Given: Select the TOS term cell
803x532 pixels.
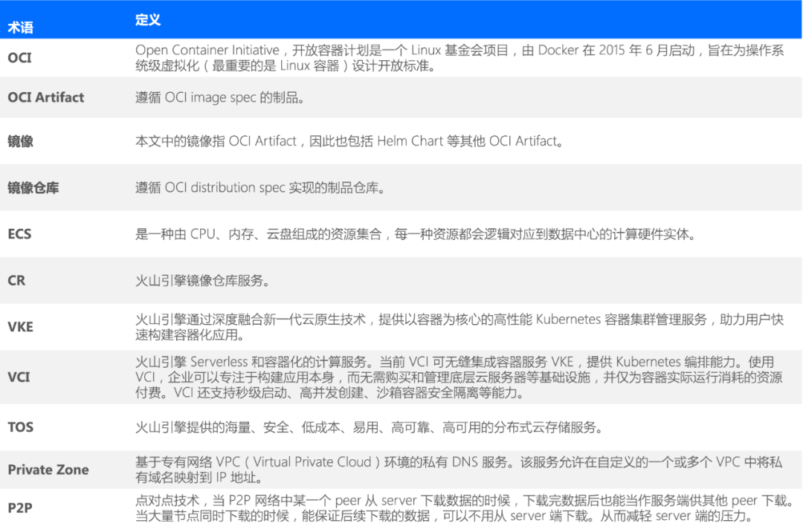Looking at the screenshot, I should [x=21, y=427].
